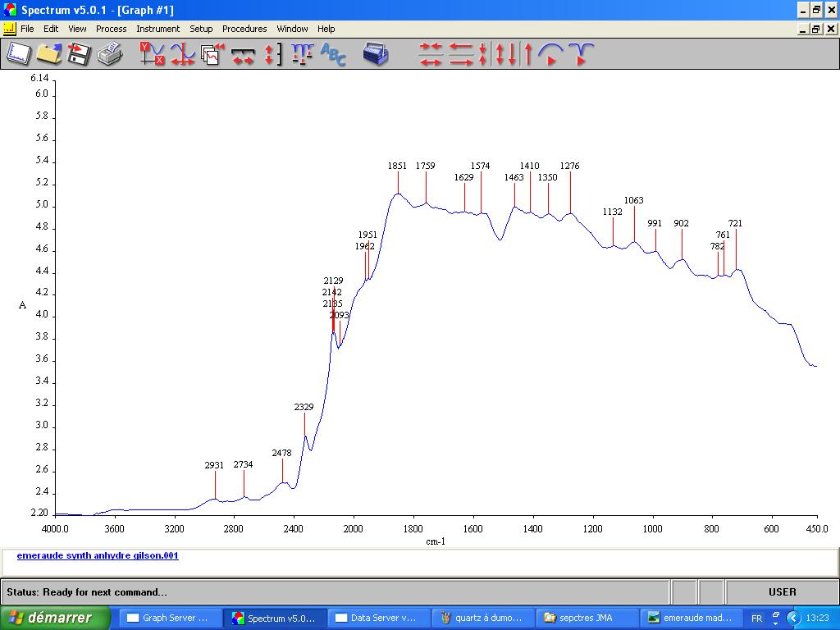Click the Print icon in toolbar
Screen dimensions: 840x630
click(109, 54)
